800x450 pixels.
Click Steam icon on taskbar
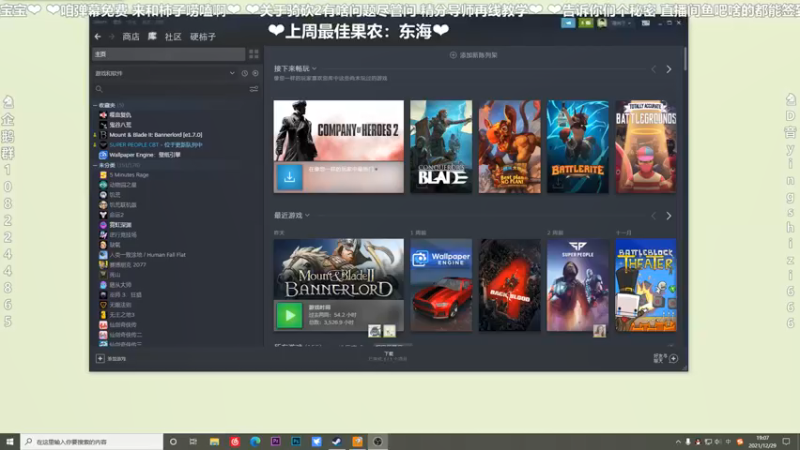[337, 442]
